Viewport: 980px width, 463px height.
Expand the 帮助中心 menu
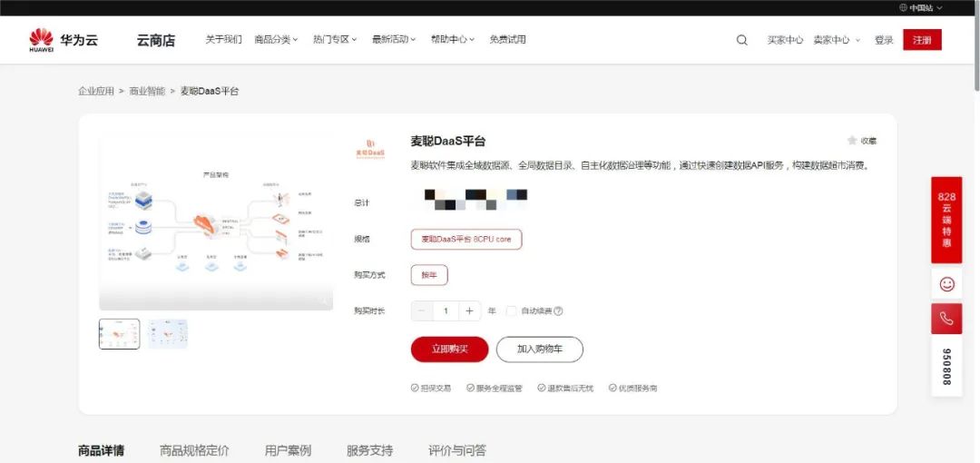(x=453, y=39)
